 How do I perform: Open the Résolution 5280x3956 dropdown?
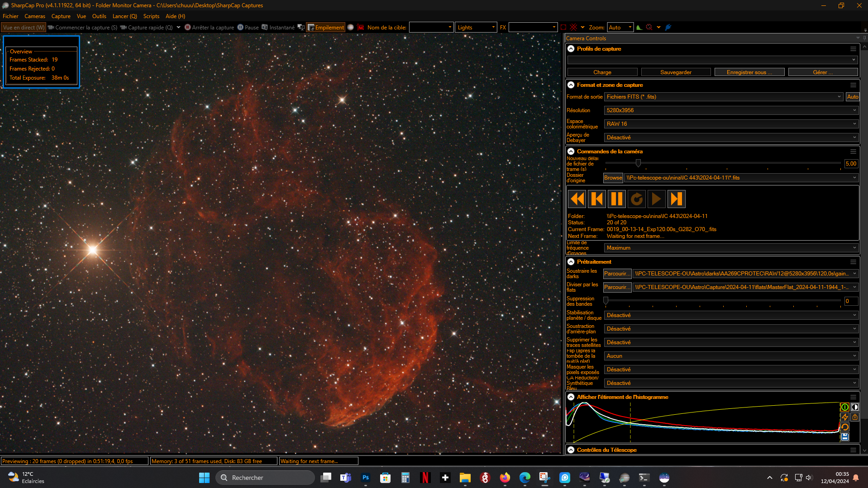tap(731, 110)
